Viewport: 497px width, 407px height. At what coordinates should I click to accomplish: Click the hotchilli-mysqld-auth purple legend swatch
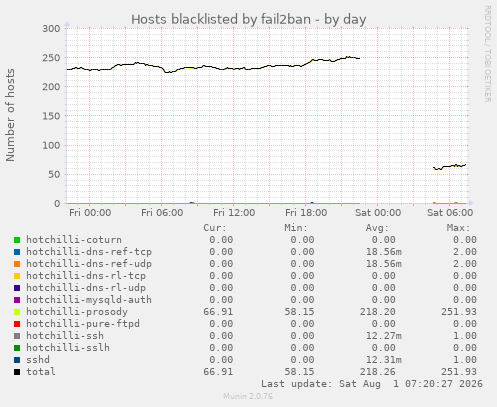pos(17,300)
